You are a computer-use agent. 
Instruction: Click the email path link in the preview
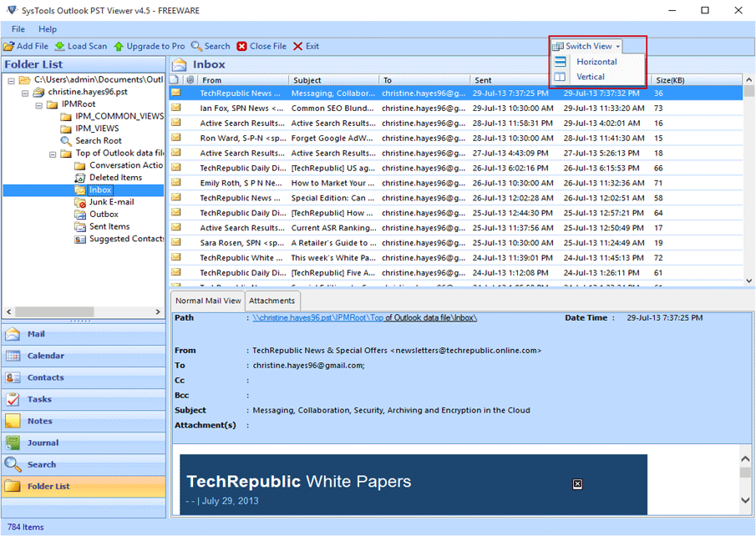(x=364, y=318)
